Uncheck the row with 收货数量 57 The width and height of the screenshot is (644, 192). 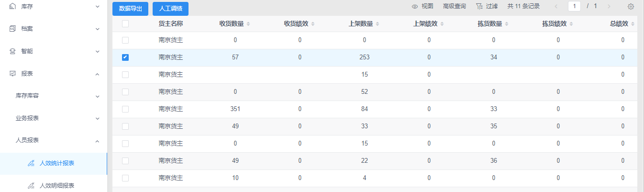(125, 57)
